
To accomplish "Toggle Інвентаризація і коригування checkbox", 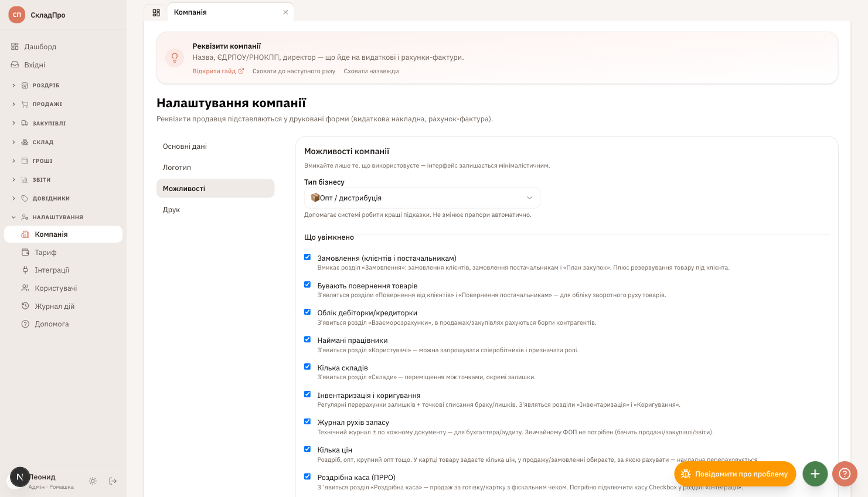I will [307, 394].
